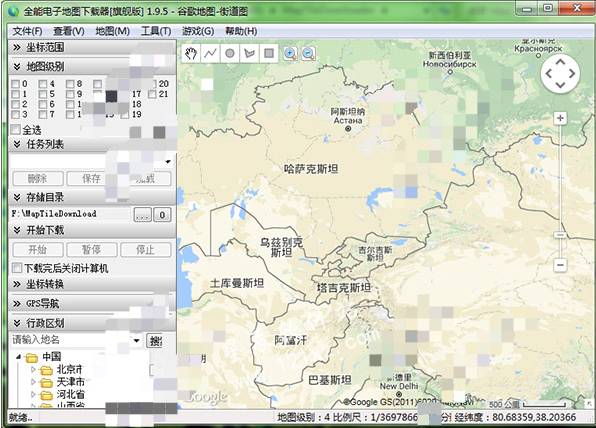The width and height of the screenshot is (596, 428).
Task: Click the 阿富汗 label on map
Action: 290,340
